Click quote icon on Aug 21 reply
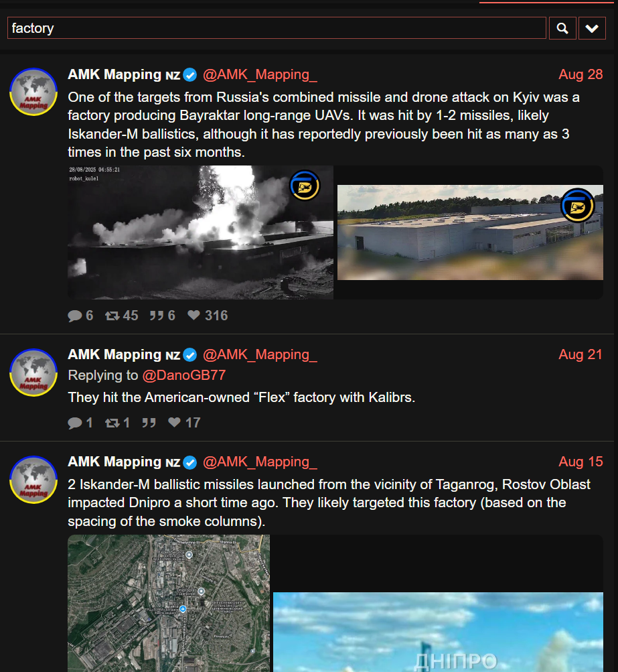The height and width of the screenshot is (672, 618). [x=149, y=423]
